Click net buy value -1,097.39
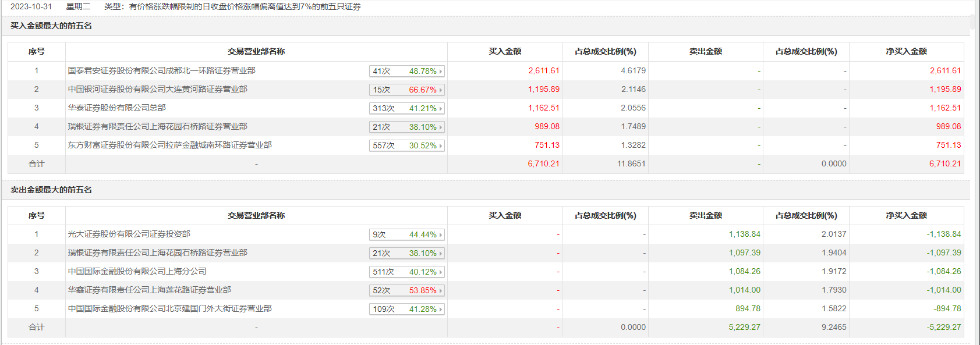The width and height of the screenshot is (980, 345). (x=944, y=252)
